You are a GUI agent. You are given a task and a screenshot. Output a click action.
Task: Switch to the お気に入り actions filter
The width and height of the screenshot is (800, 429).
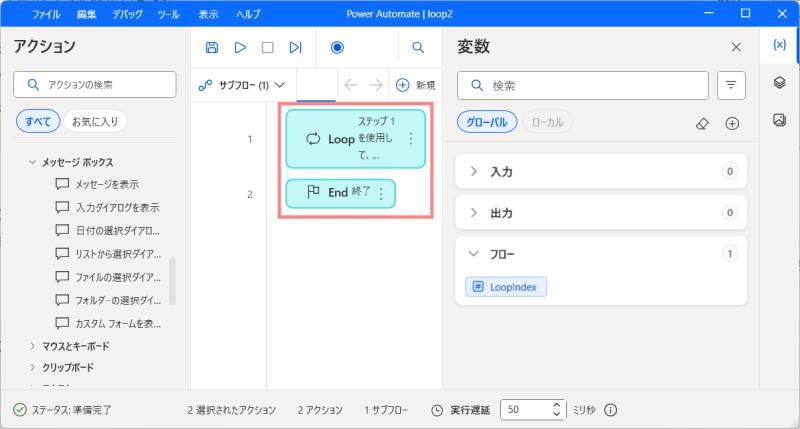96,122
